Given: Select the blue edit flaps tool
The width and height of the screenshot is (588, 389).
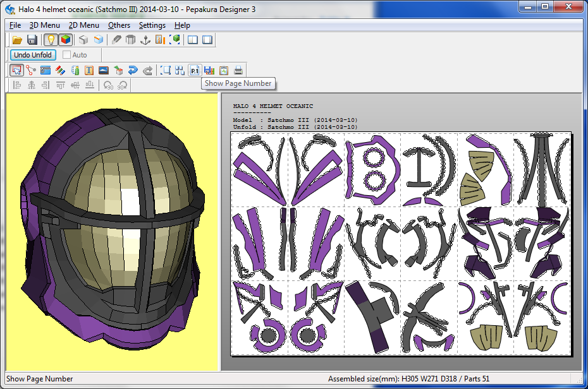Looking at the screenshot, I should (x=46, y=70).
